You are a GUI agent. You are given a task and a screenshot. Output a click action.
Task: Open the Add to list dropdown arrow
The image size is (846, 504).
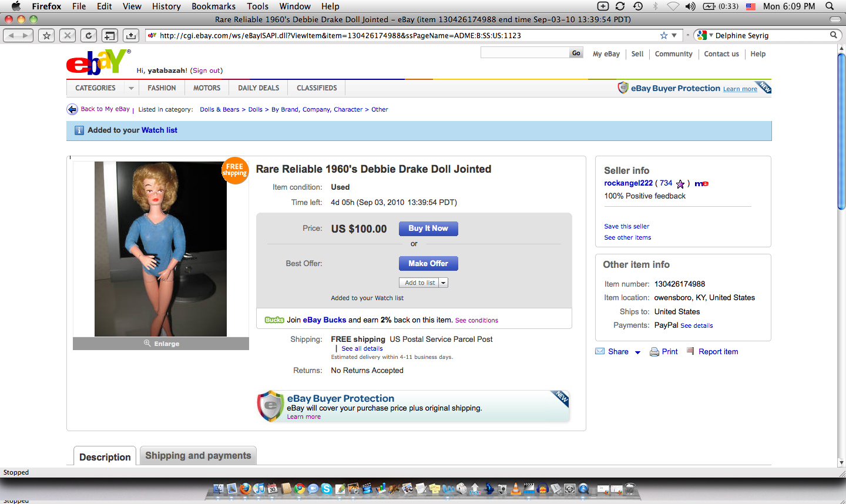click(x=444, y=283)
